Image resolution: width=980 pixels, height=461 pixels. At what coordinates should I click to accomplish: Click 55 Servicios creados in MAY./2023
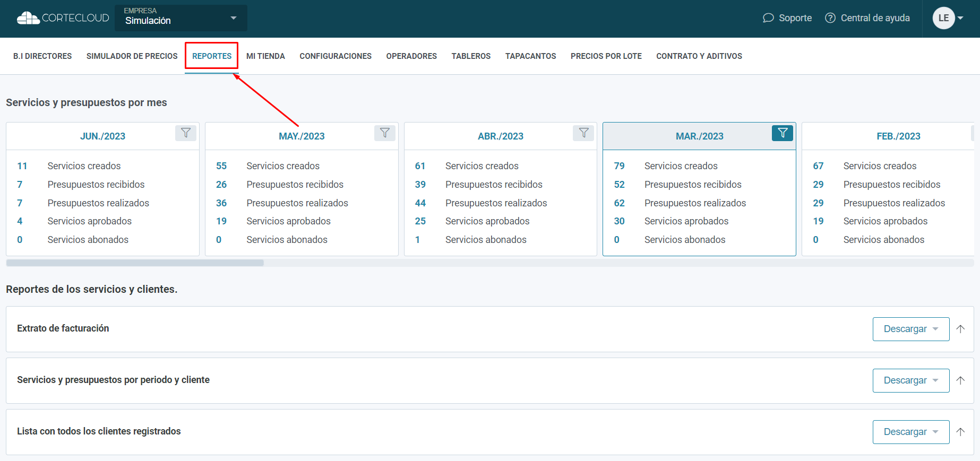pyautogui.click(x=268, y=166)
